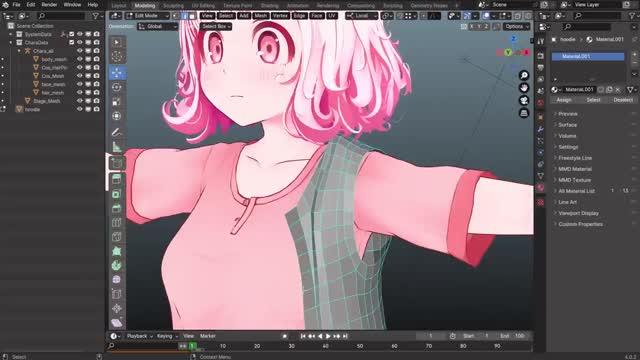Click the timeline at frame 50

[360, 346]
